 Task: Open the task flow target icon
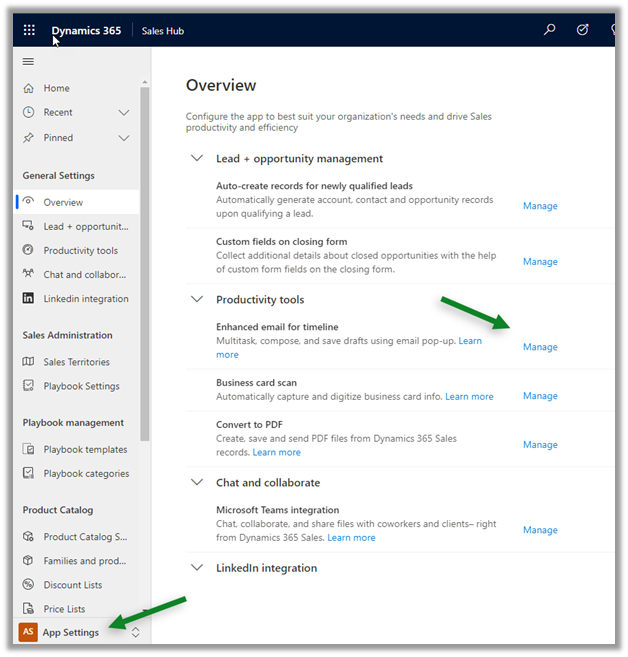[583, 30]
